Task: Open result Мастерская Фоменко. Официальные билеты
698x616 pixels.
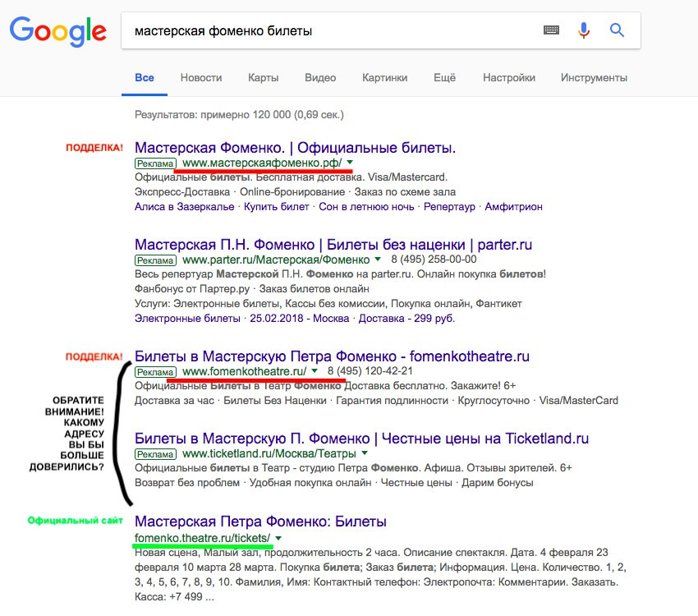Action: pyautogui.click(x=295, y=147)
